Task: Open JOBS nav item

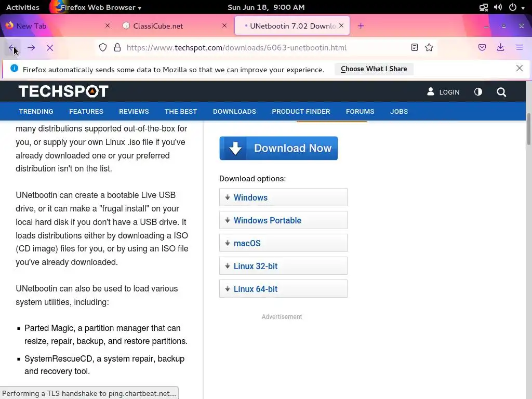Action: click(398, 111)
